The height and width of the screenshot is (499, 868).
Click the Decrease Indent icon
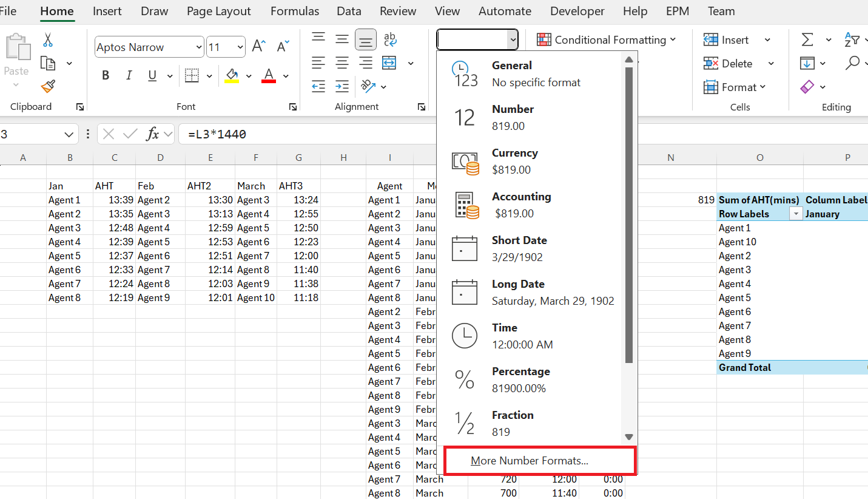[318, 86]
